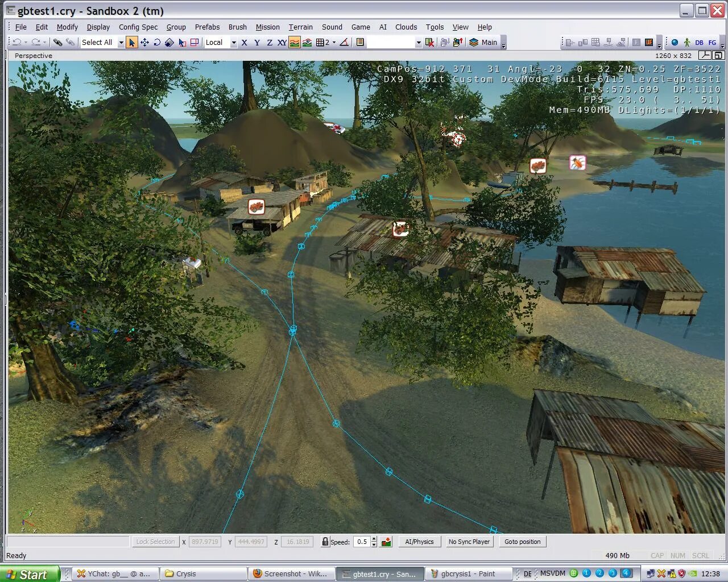Activate the Rotate tool
This screenshot has height=582, width=728.
pyautogui.click(x=157, y=43)
